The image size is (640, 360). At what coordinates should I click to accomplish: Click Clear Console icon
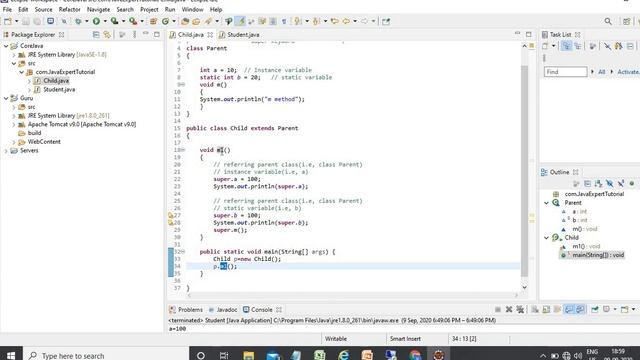click(535, 309)
